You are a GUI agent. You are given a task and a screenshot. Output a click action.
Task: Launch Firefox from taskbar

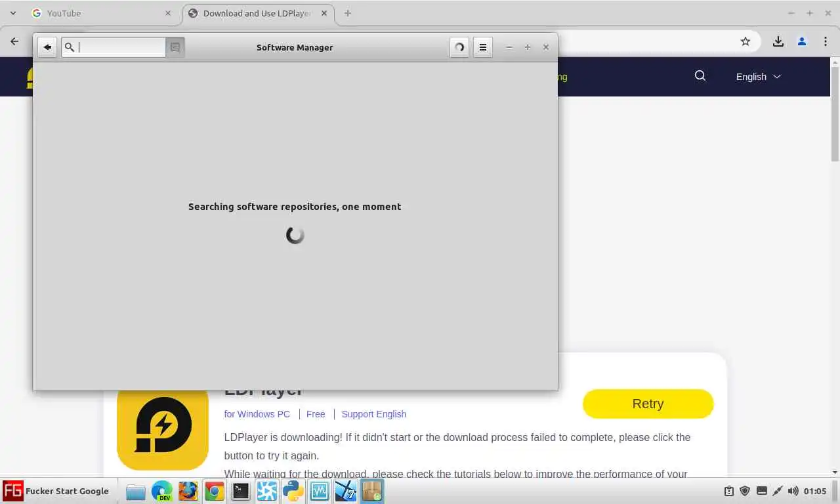[x=188, y=491]
